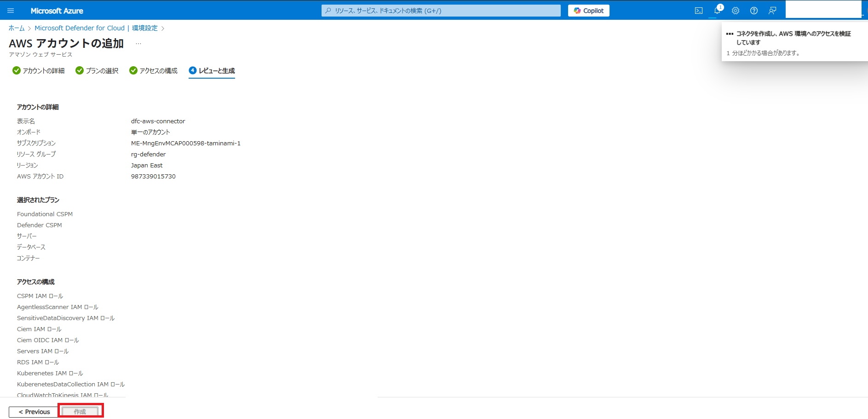Click the 作成 create button
Screen dimensions: 868x419
(80, 412)
